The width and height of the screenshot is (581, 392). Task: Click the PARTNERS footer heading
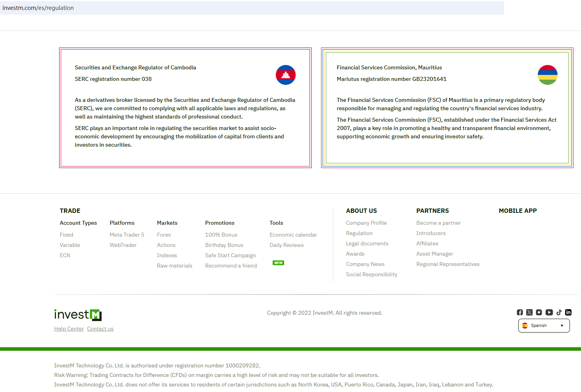tap(433, 211)
